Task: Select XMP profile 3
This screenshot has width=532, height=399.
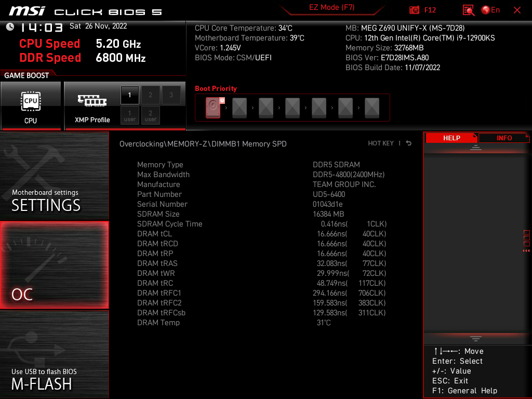Action: pos(171,95)
